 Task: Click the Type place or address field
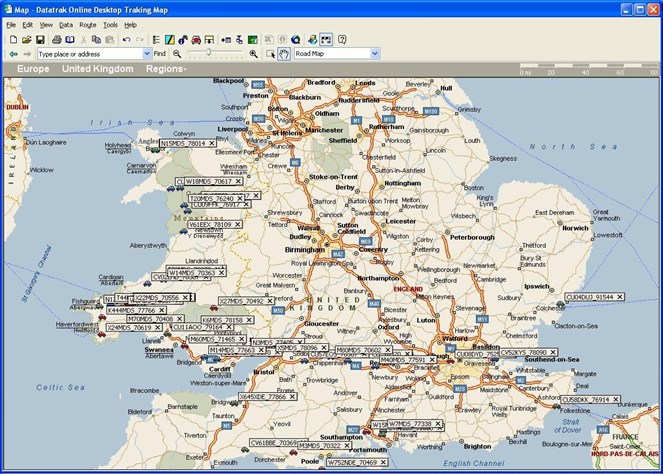click(x=90, y=54)
